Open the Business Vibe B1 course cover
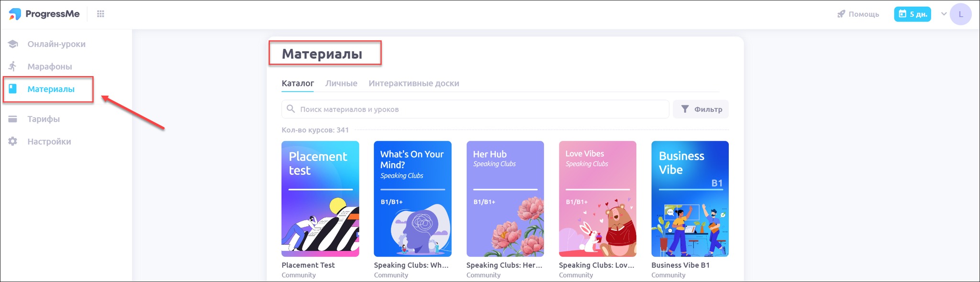The height and width of the screenshot is (282, 980). coord(690,199)
